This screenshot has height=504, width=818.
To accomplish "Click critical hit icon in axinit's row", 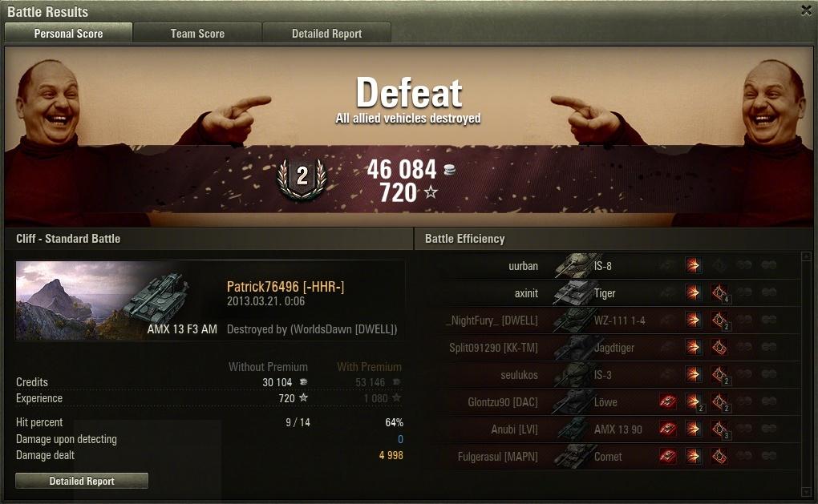I will 719,293.
